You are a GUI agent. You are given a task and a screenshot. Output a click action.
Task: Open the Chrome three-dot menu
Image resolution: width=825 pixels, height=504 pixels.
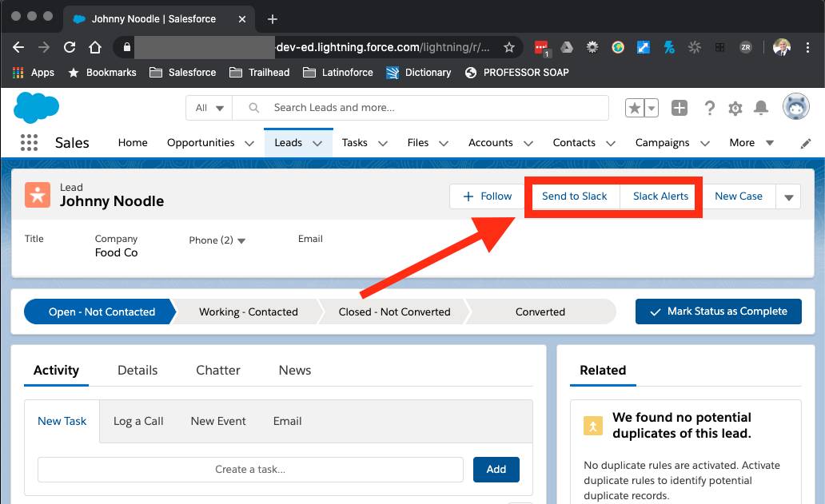[x=807, y=47]
